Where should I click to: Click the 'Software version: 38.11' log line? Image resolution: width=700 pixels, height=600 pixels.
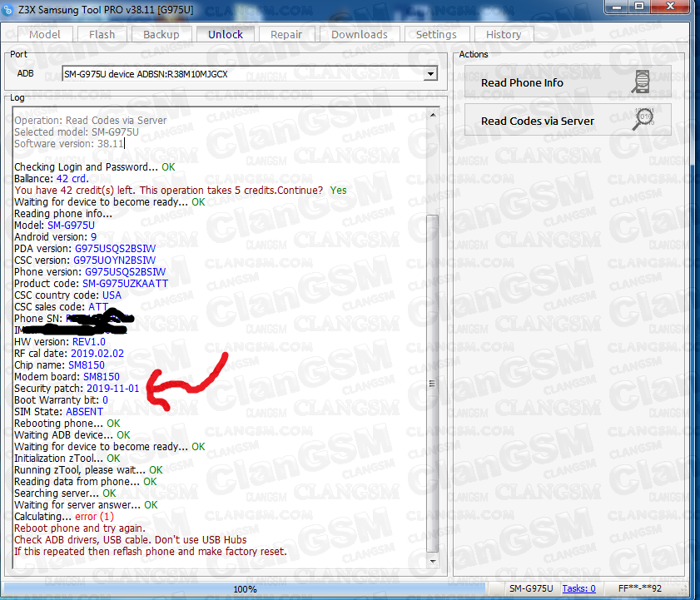coord(69,144)
